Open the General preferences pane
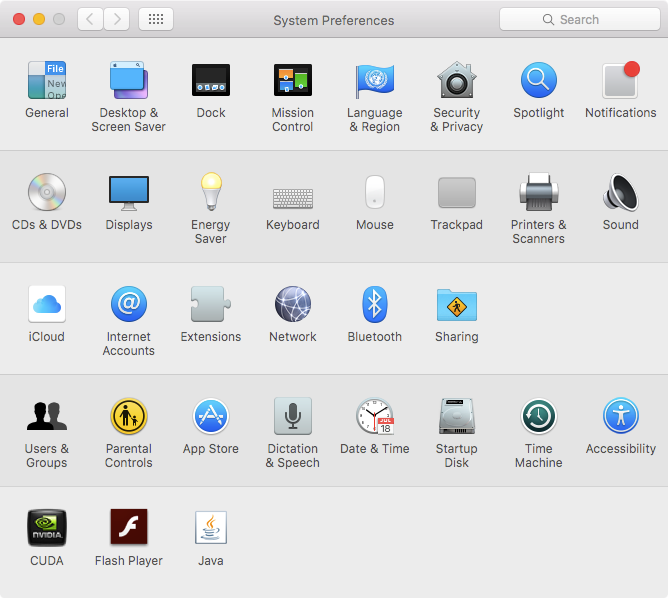The width and height of the screenshot is (668, 598). pos(47,81)
